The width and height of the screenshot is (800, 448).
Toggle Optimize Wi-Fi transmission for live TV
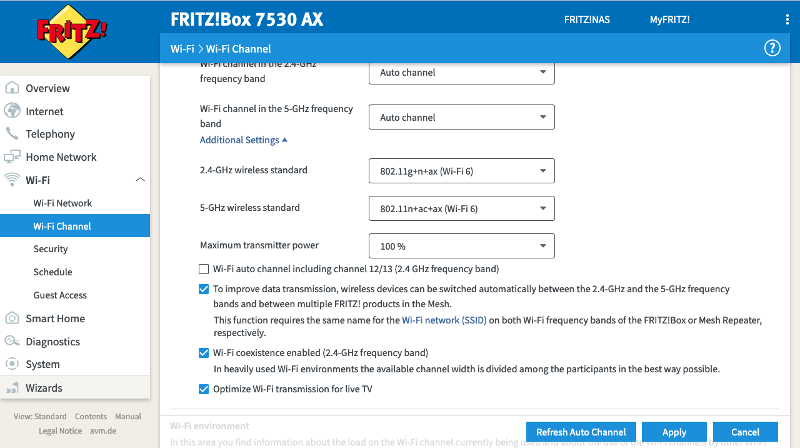204,389
